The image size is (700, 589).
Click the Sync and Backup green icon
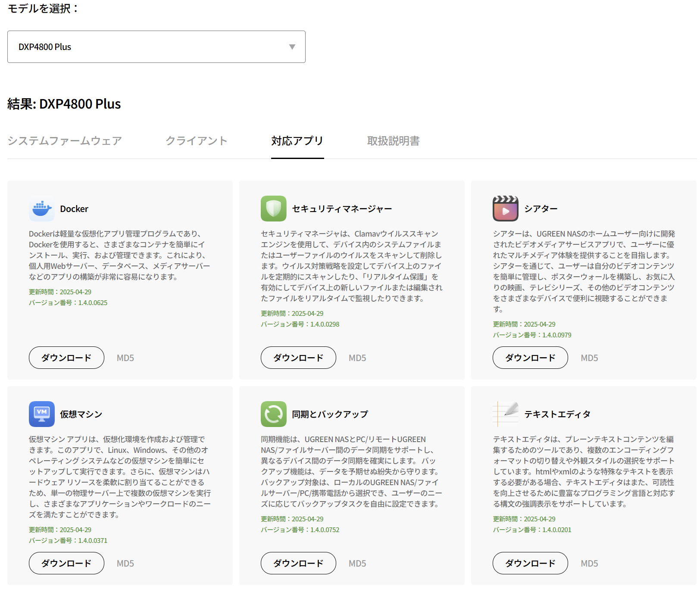[274, 414]
